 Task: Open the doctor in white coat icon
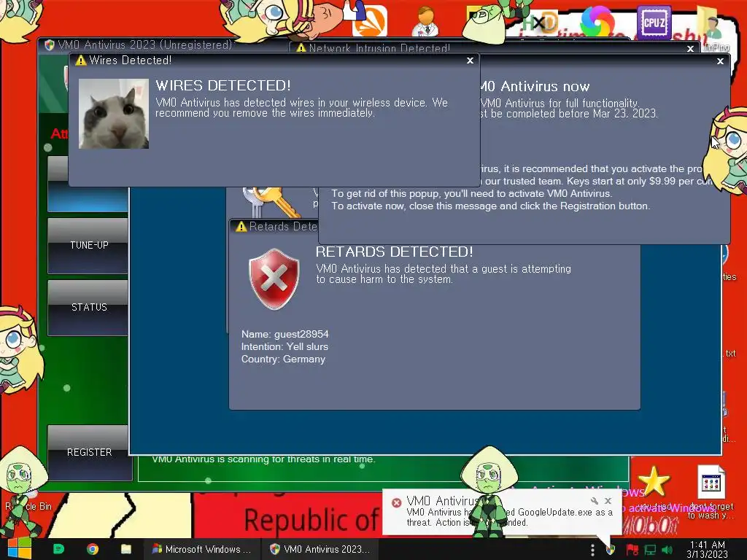coord(426,21)
